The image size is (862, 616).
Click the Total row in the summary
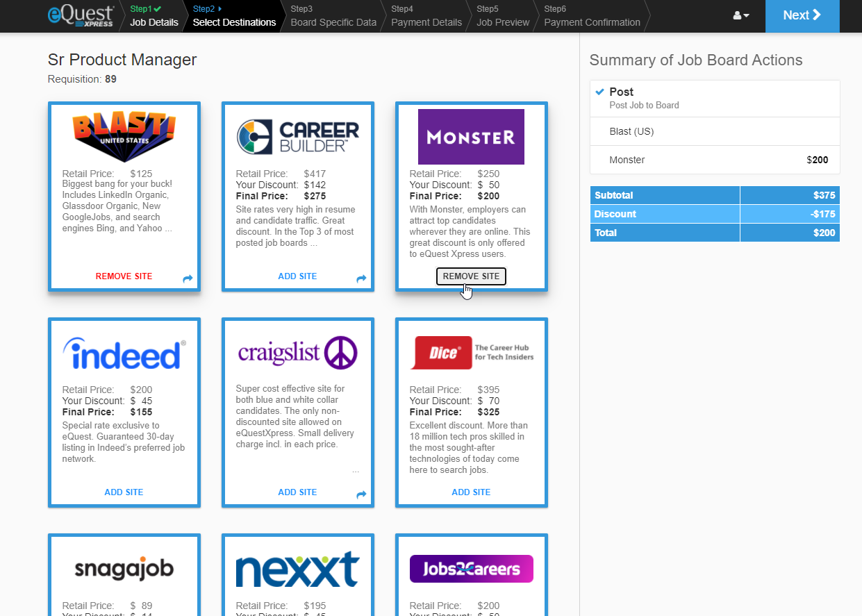715,233
